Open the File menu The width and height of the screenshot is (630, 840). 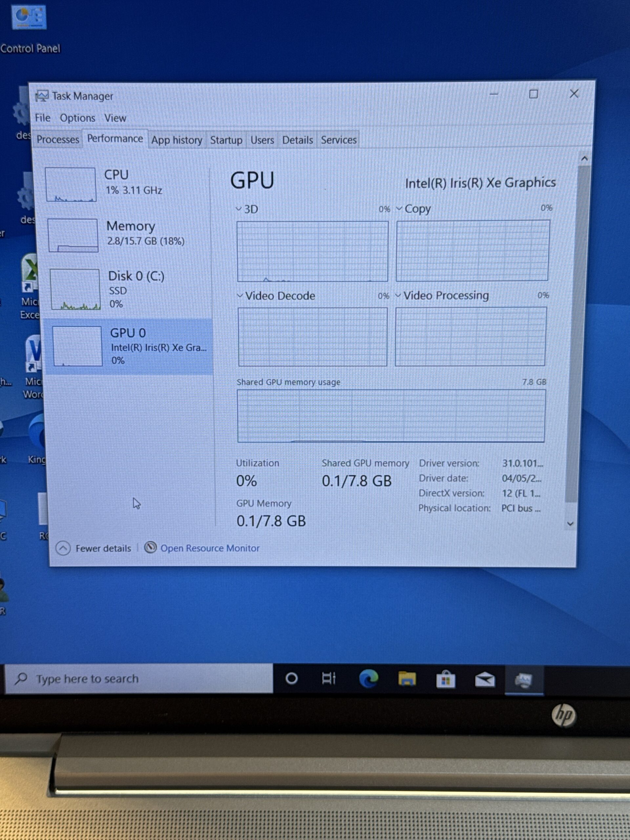[x=43, y=118]
